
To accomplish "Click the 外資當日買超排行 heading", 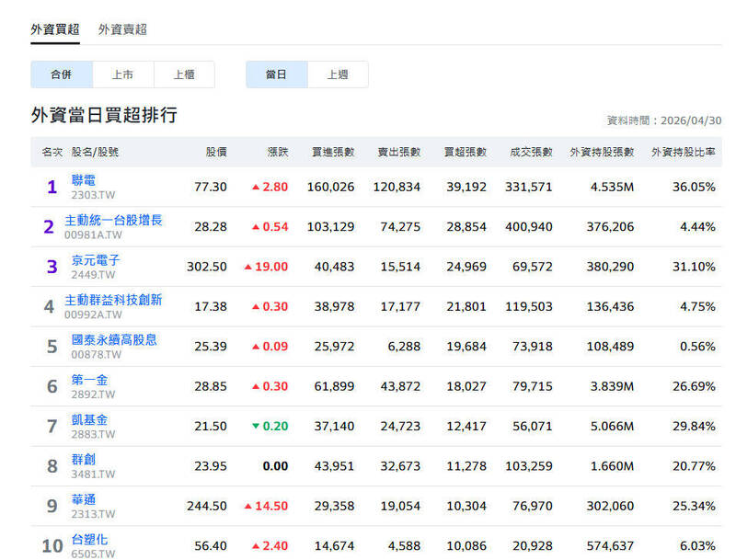I will (x=104, y=115).
